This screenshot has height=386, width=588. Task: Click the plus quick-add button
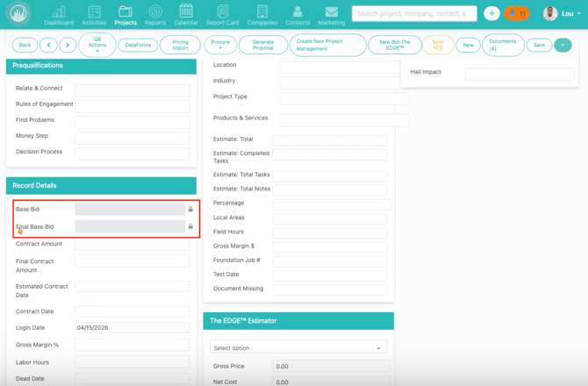click(491, 14)
